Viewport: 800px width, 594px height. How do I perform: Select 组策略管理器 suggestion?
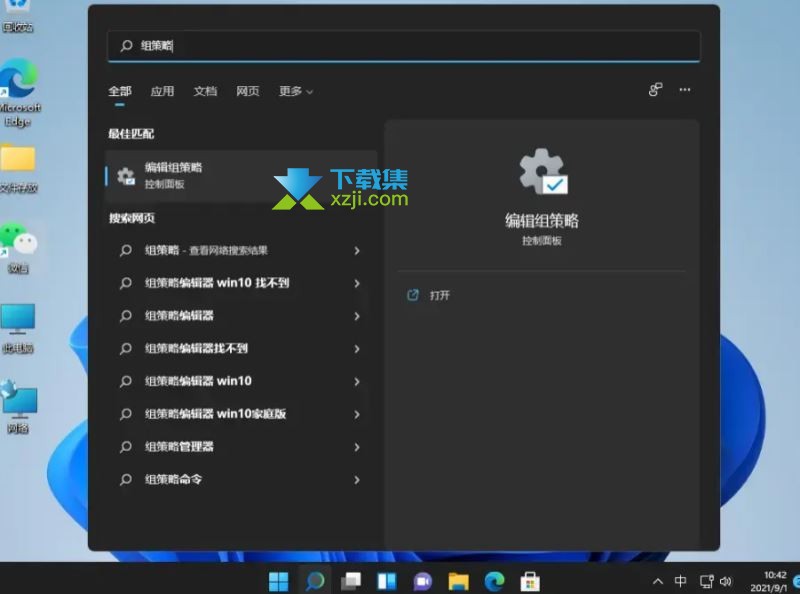point(241,447)
